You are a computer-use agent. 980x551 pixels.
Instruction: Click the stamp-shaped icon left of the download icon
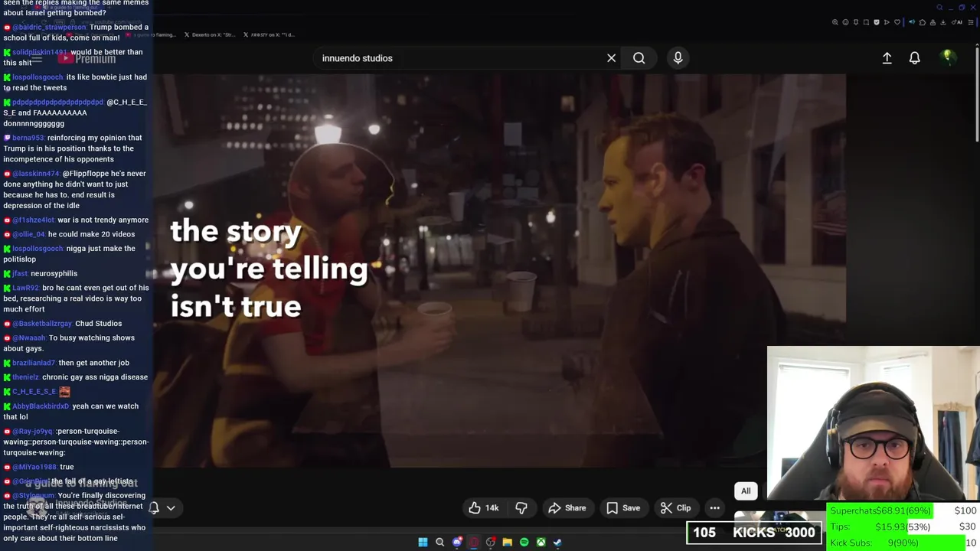933,22
